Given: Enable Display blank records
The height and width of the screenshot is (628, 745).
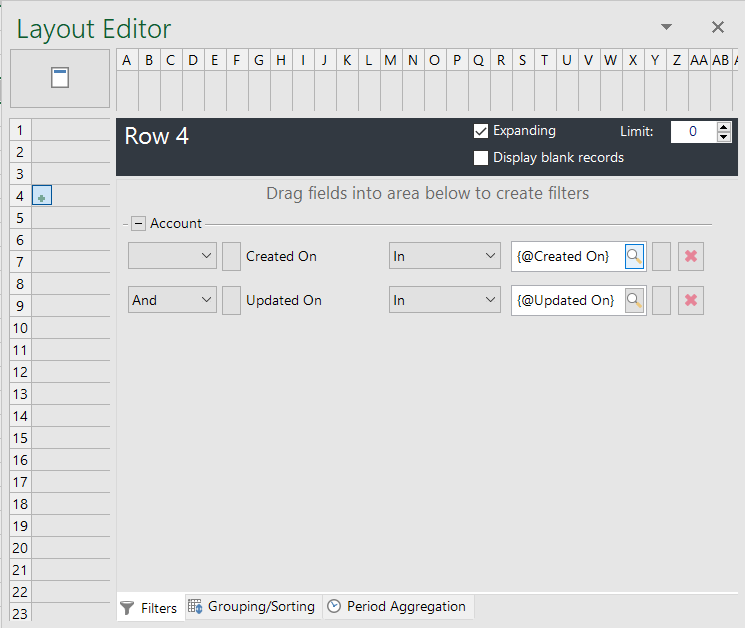Looking at the screenshot, I should [x=481, y=158].
